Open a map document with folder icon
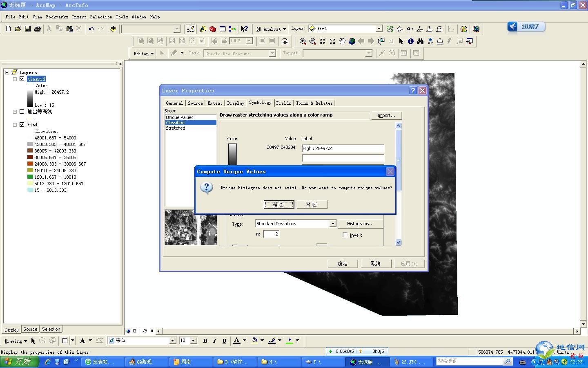The image size is (588, 368). (x=18, y=29)
